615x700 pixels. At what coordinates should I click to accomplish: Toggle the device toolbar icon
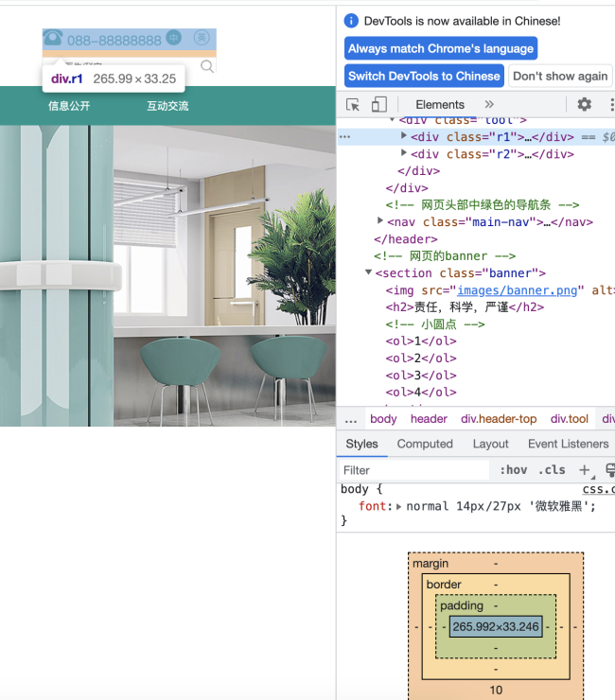pyautogui.click(x=378, y=104)
